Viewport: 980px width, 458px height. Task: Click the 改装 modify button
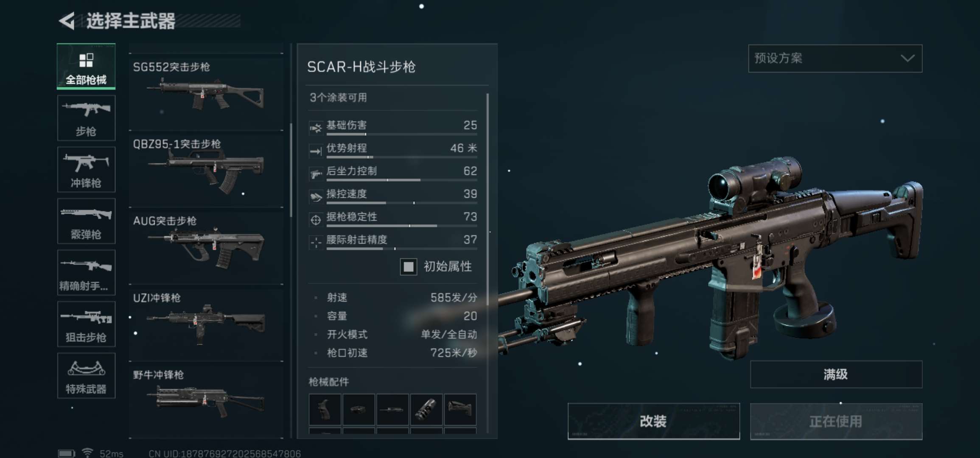654,421
